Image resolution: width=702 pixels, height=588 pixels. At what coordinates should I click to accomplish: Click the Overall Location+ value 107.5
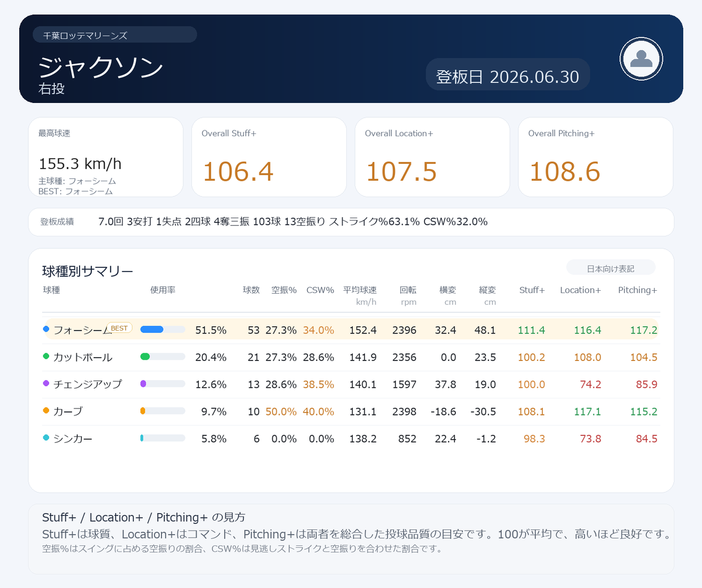pyautogui.click(x=401, y=171)
